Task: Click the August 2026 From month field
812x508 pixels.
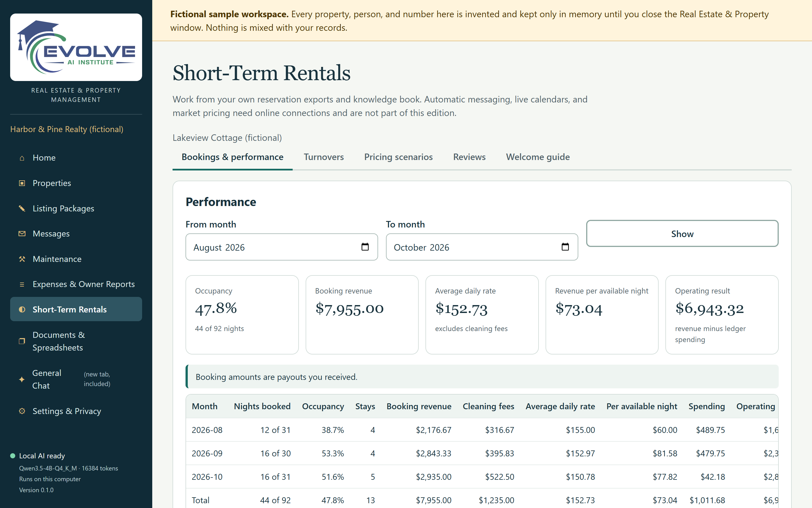Action: click(281, 247)
